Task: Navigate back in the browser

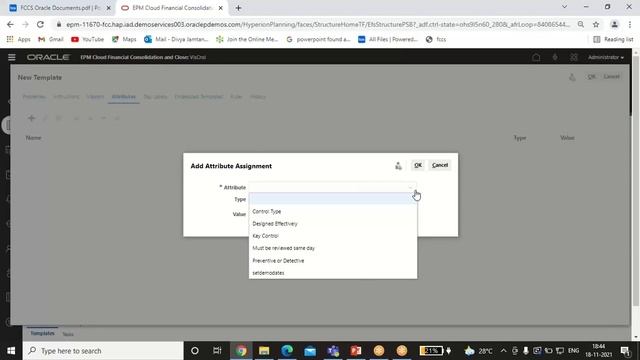Action: [10, 24]
